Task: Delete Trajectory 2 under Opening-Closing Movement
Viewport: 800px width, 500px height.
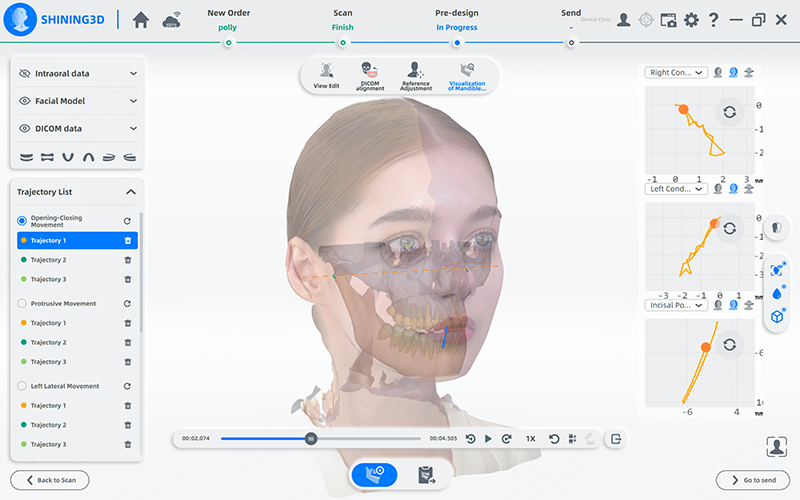Action: (x=128, y=260)
